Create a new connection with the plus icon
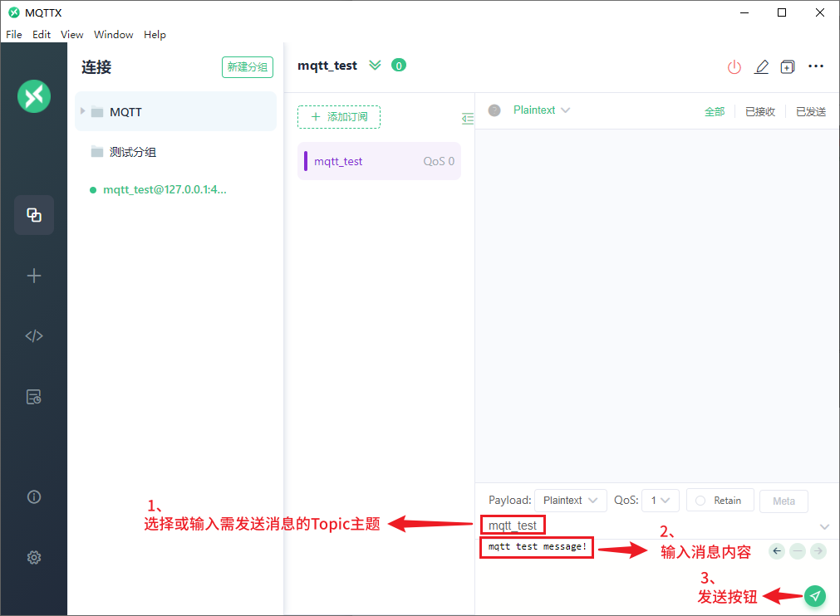 pyautogui.click(x=34, y=276)
